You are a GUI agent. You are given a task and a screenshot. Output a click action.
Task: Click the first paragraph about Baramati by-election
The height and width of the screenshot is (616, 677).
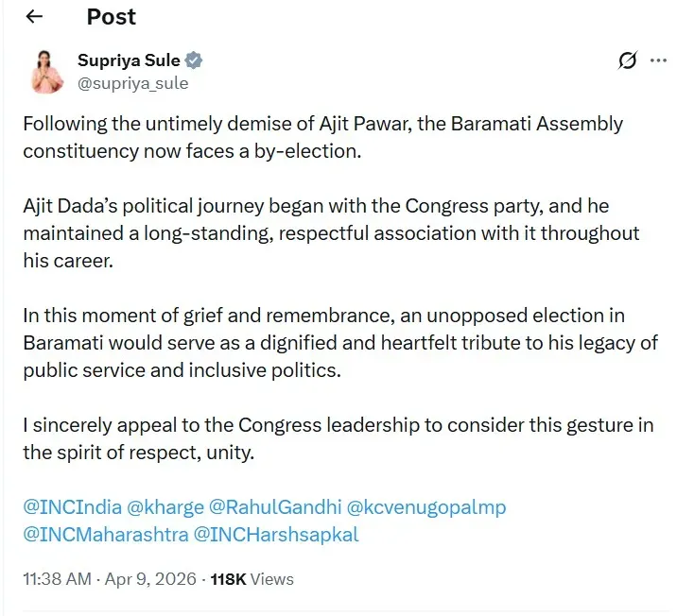pyautogui.click(x=321, y=138)
